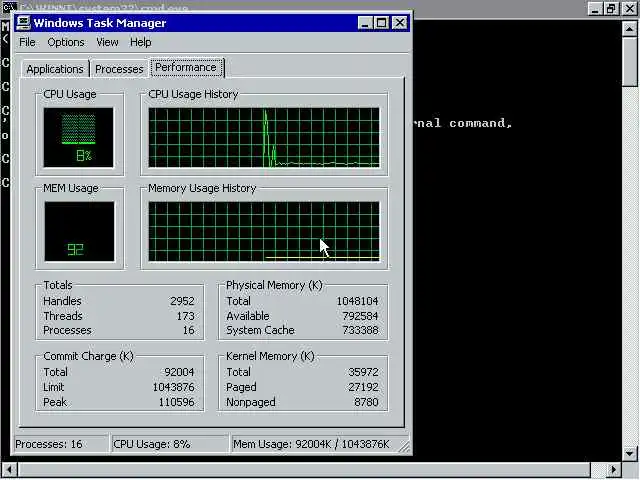Click the Memory Usage History graph
Screen dimensions: 640x480
(264, 231)
